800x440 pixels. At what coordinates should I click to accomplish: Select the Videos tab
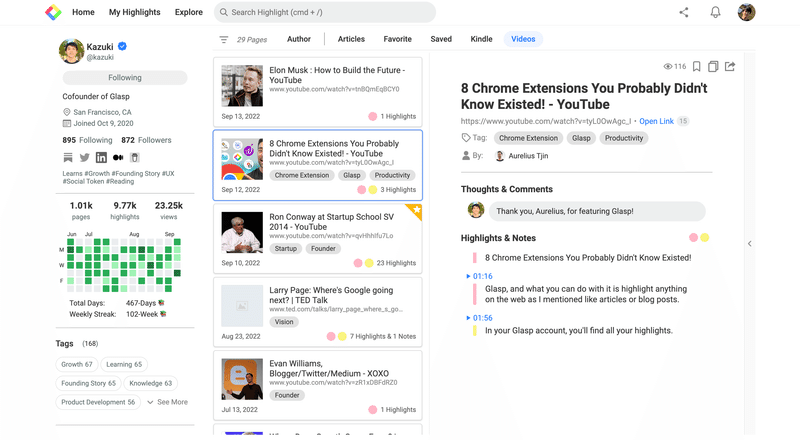(523, 39)
